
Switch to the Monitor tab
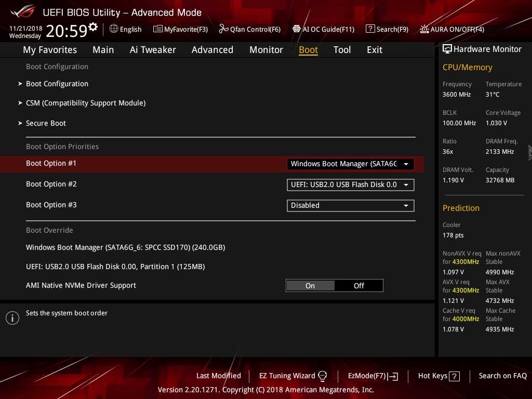coord(266,50)
